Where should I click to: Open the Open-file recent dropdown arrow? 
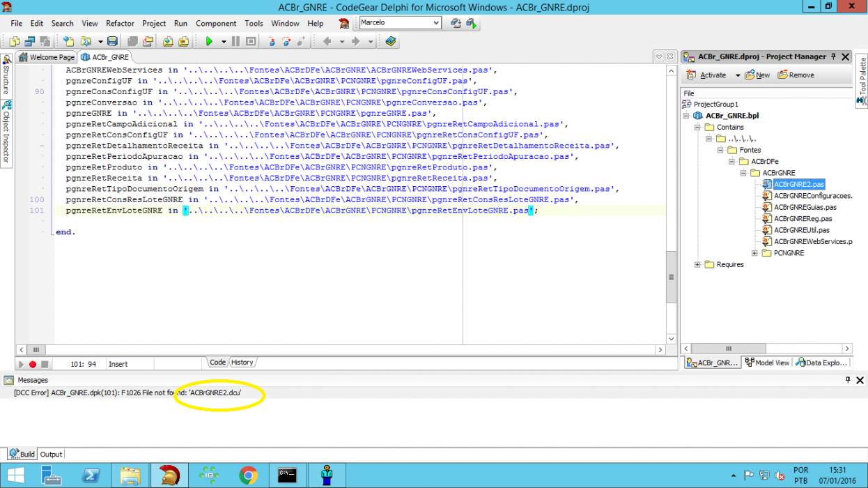(x=100, y=41)
